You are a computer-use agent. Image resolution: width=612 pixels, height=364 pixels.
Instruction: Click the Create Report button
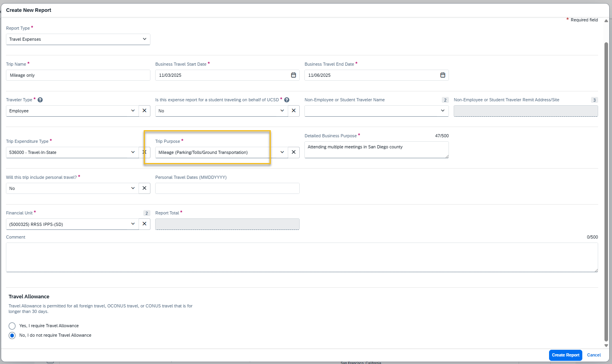pos(565,355)
